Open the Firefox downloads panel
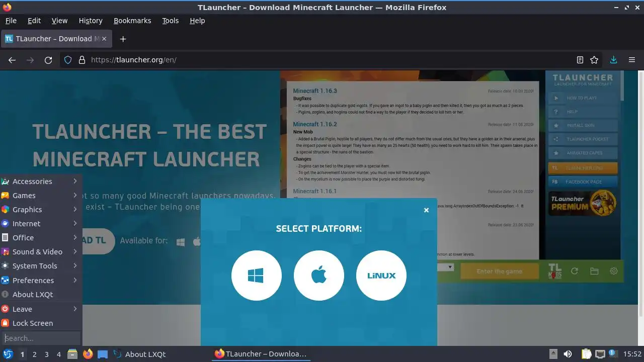The height and width of the screenshot is (362, 644). 613,60
